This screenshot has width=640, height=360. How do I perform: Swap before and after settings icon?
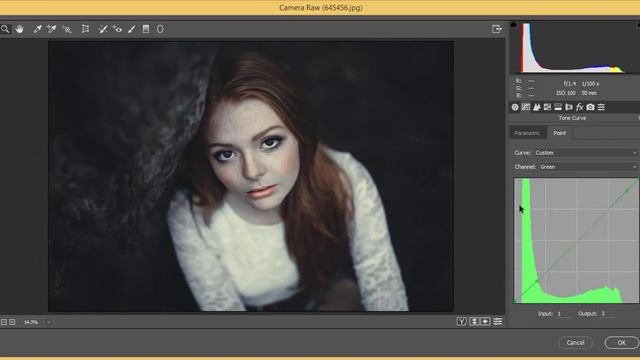click(x=474, y=322)
